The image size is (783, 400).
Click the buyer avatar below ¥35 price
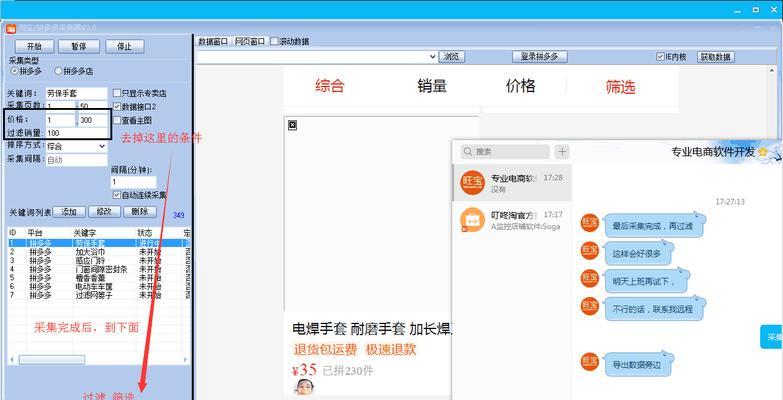[304, 387]
